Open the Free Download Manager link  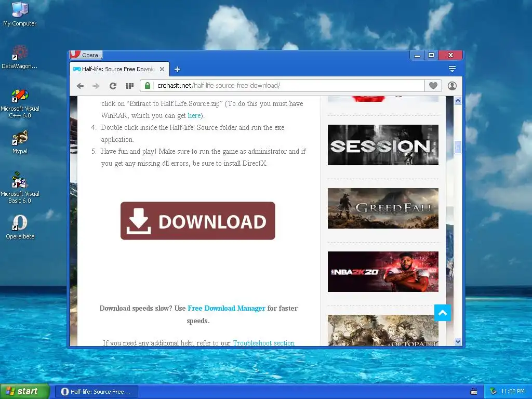(227, 308)
